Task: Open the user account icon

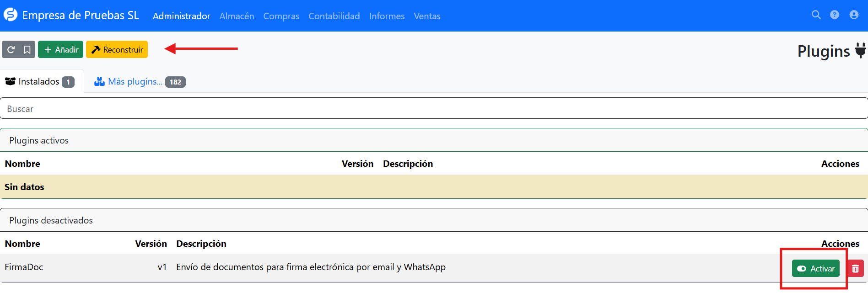Action: coord(854,15)
